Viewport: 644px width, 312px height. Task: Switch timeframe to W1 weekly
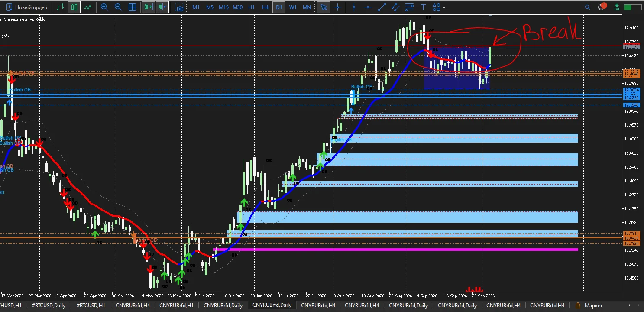[293, 7]
